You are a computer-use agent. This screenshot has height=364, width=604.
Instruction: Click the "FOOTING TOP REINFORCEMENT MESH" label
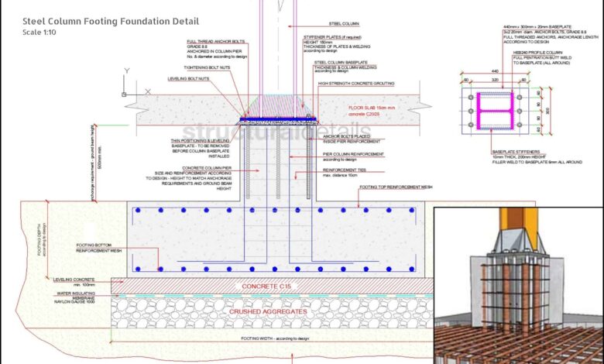(396, 187)
